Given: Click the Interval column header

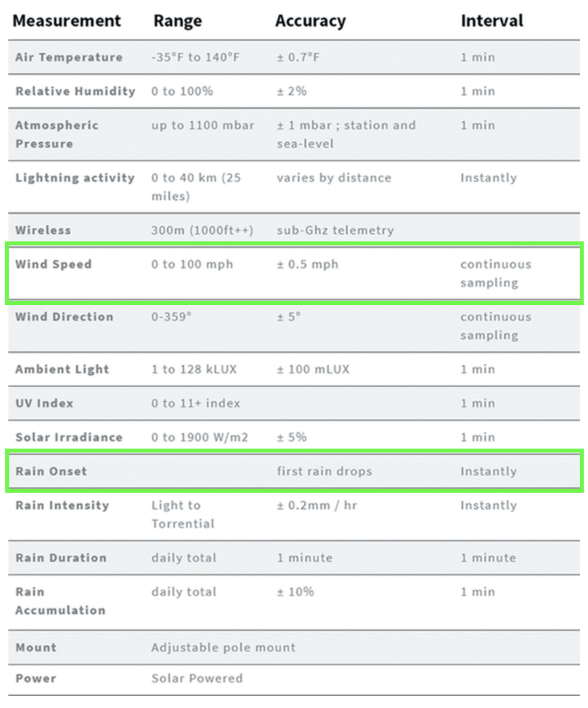Looking at the screenshot, I should click(x=491, y=21).
